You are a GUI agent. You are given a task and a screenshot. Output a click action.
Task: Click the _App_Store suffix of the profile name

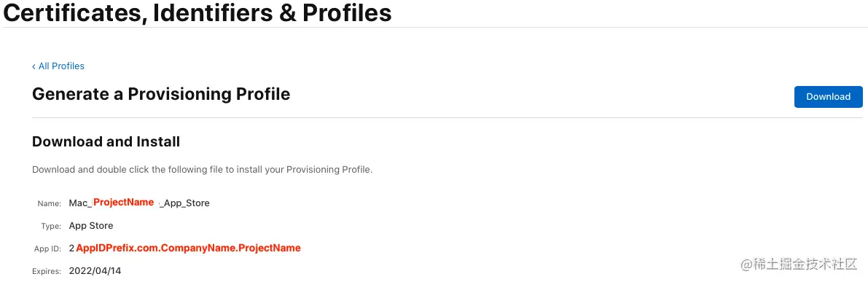[x=185, y=203]
